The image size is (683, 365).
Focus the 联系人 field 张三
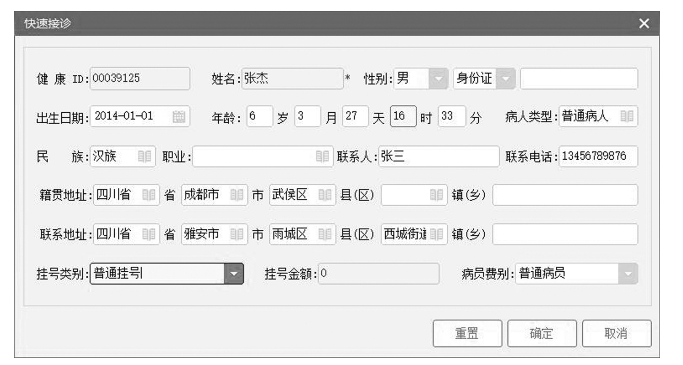click(x=439, y=156)
